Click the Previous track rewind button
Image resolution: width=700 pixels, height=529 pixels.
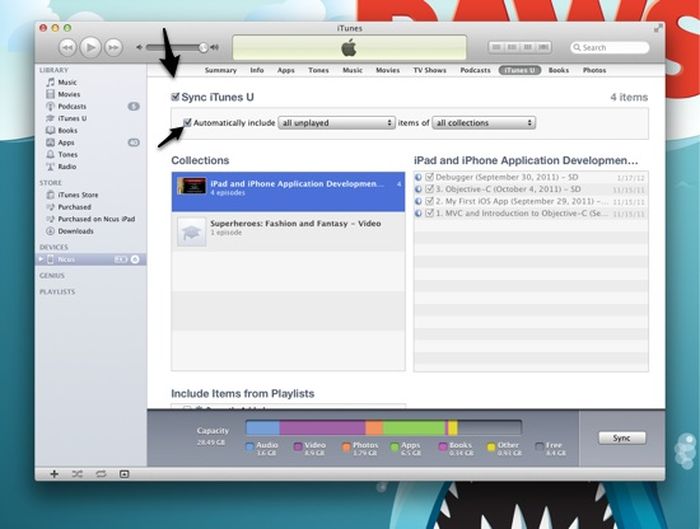(x=67, y=47)
